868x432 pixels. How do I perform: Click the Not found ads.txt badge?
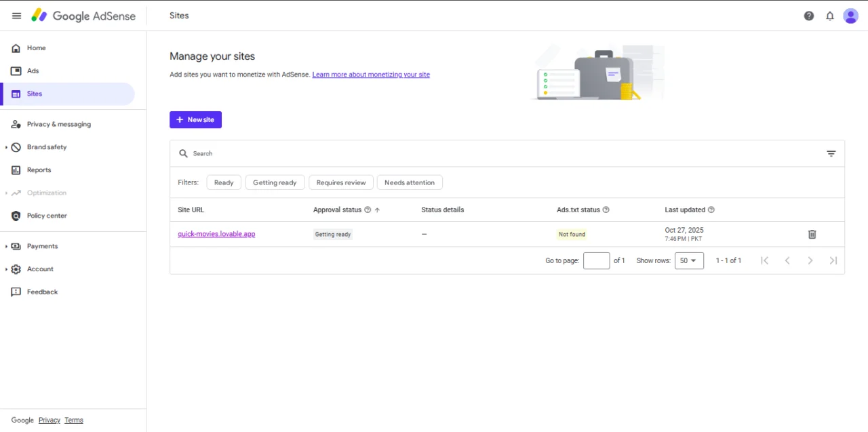[x=572, y=234]
